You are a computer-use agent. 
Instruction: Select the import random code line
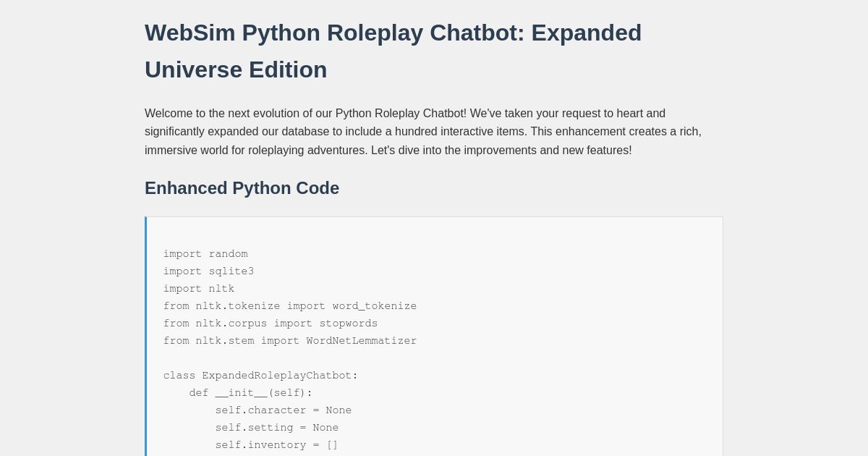(205, 254)
